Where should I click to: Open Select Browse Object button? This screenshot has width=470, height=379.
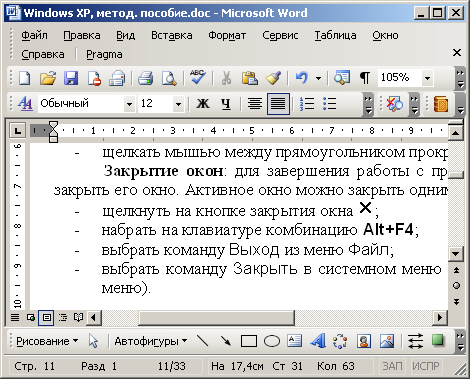click(x=456, y=286)
